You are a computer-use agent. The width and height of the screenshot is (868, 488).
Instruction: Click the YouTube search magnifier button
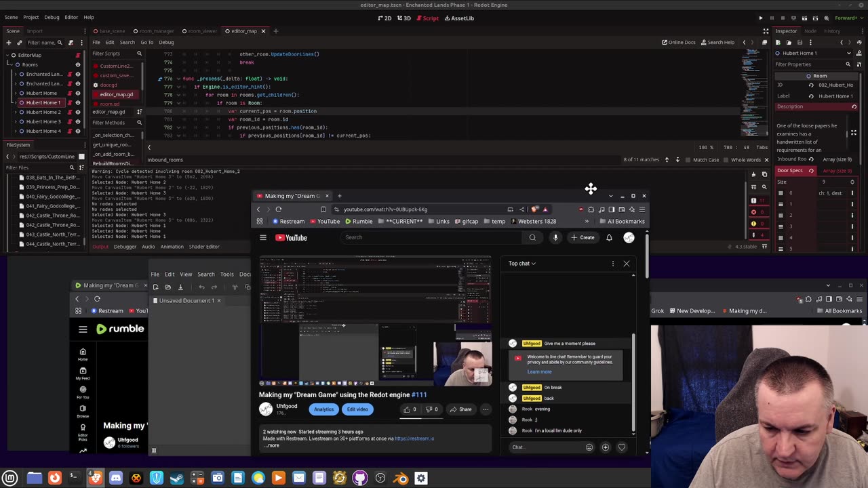coord(532,237)
